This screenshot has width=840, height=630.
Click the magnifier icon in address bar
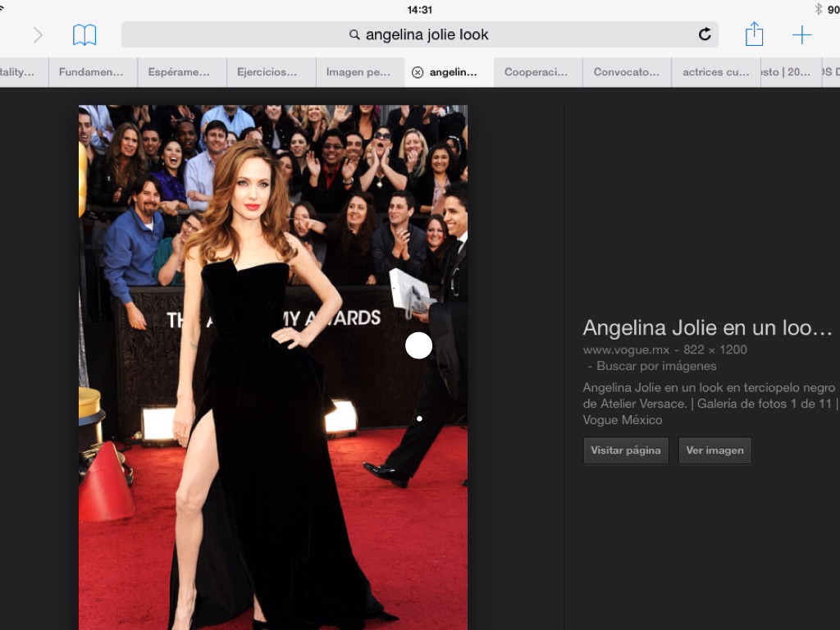pyautogui.click(x=354, y=35)
